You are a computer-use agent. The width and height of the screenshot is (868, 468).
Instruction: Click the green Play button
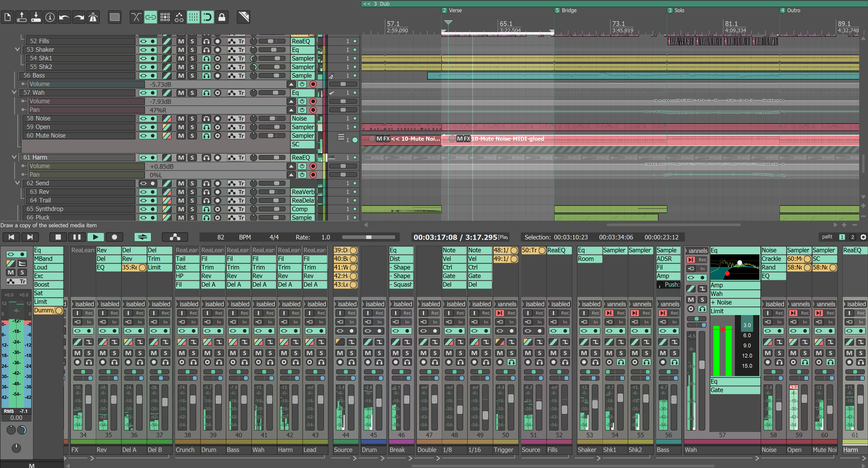(96, 237)
